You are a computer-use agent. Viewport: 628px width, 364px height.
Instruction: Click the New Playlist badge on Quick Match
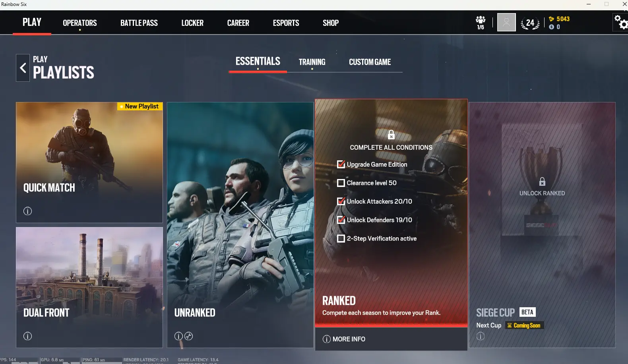point(140,106)
